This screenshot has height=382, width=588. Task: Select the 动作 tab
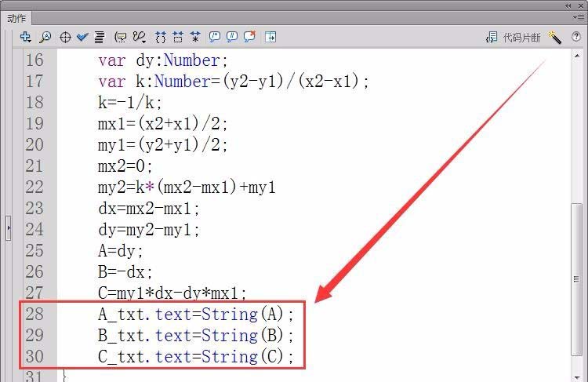(16, 18)
